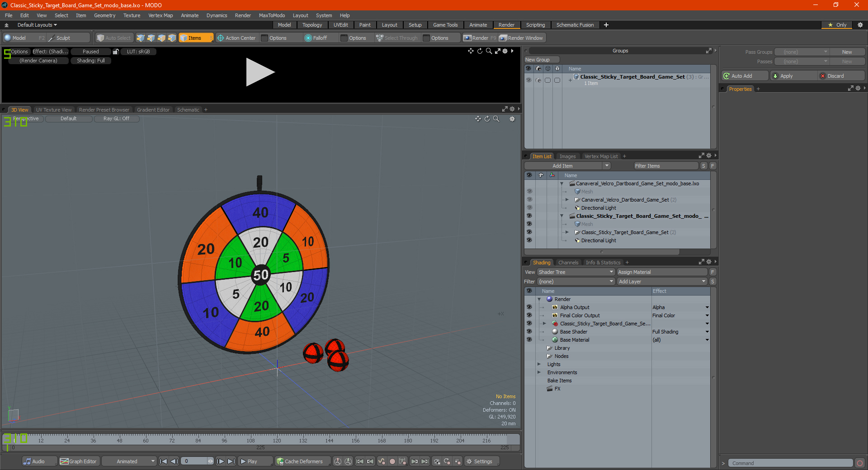The image size is (868, 470).
Task: Click Apply button
Action: click(793, 76)
